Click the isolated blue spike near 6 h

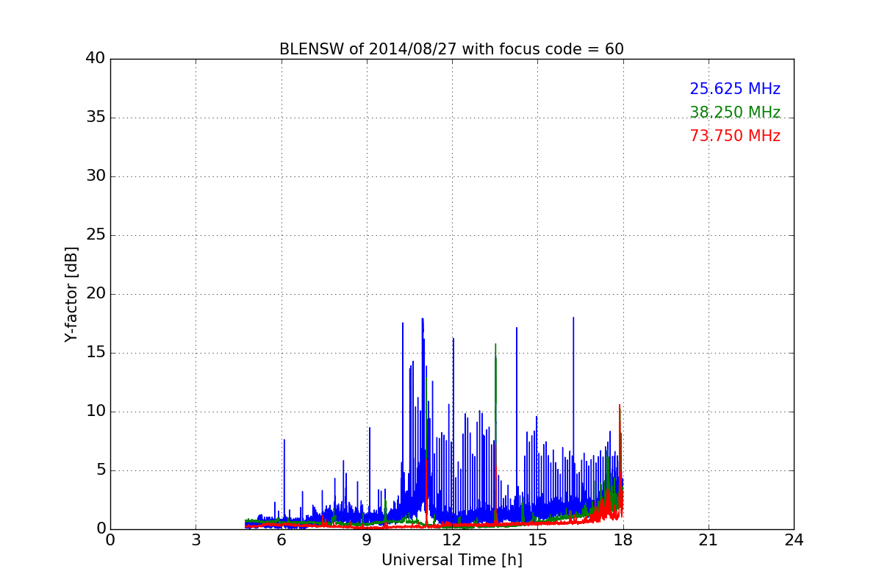pyautogui.click(x=284, y=440)
